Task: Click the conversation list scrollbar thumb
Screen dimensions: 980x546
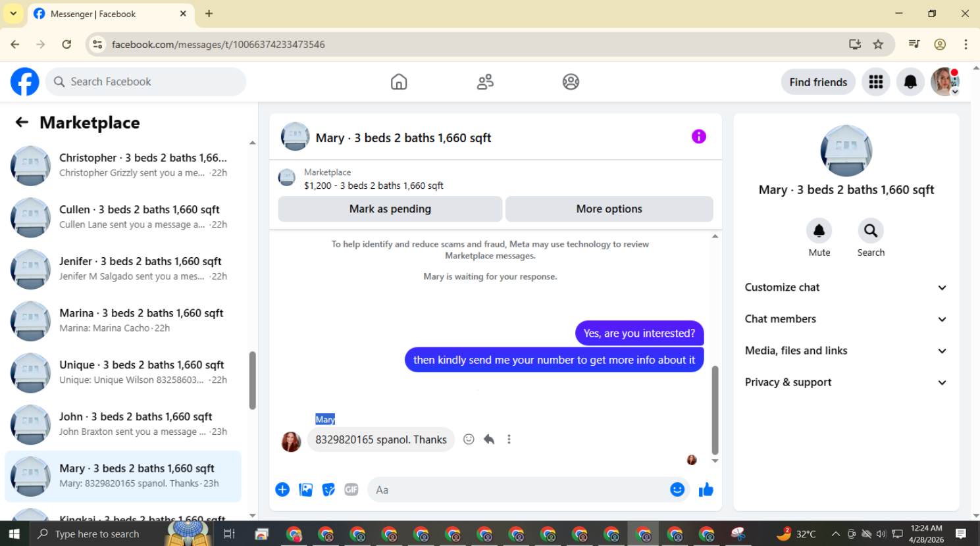Action: (252, 380)
